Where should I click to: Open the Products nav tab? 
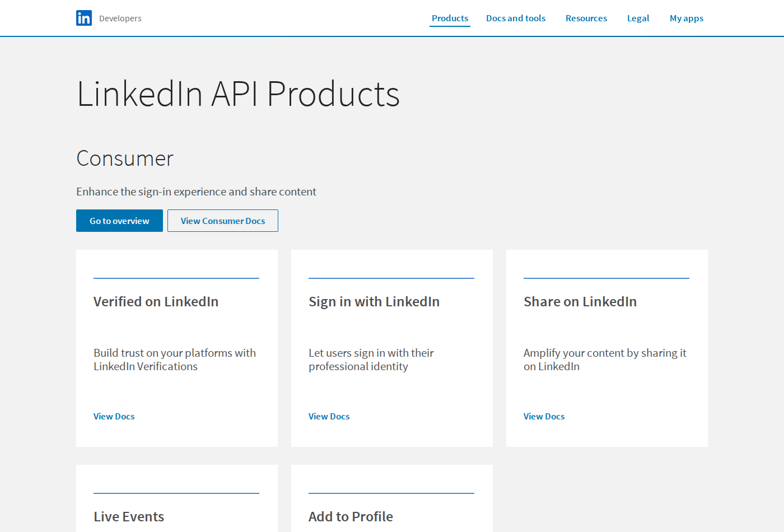click(450, 18)
